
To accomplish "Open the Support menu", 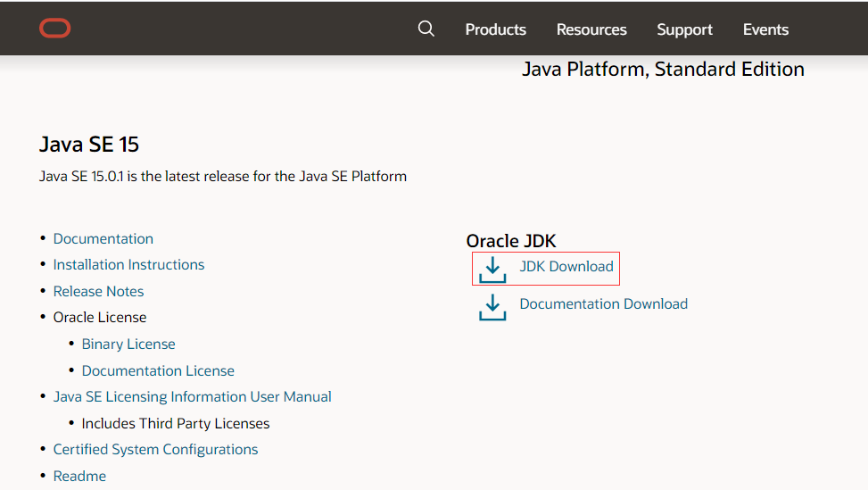I will click(684, 29).
